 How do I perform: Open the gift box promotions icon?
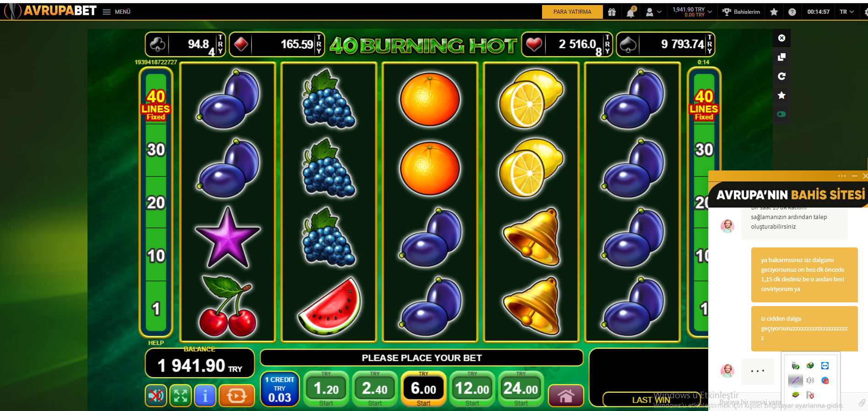(612, 12)
